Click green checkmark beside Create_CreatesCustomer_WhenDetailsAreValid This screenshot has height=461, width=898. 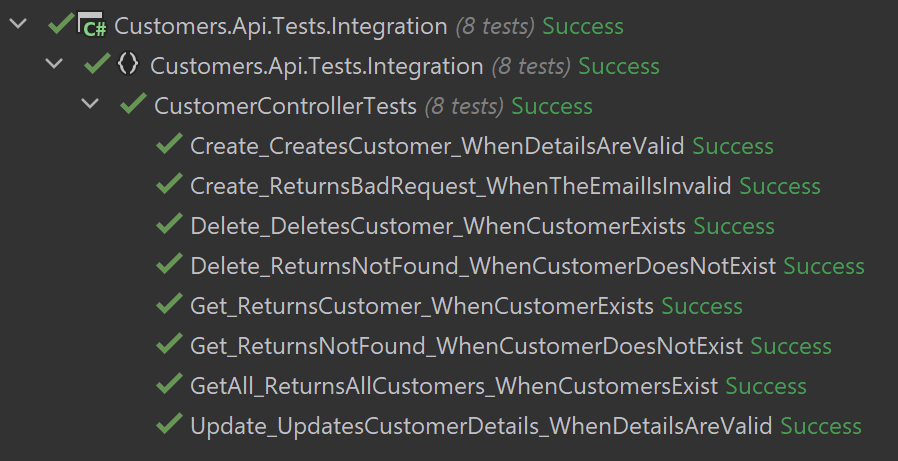169,146
